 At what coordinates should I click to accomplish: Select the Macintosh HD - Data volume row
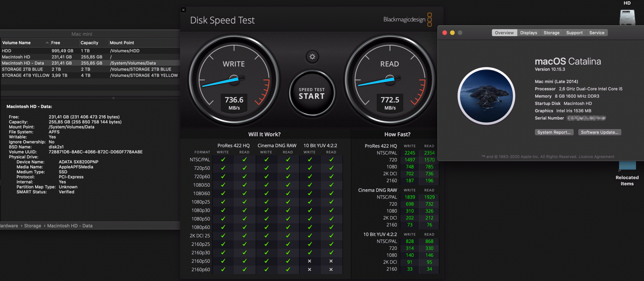90,63
